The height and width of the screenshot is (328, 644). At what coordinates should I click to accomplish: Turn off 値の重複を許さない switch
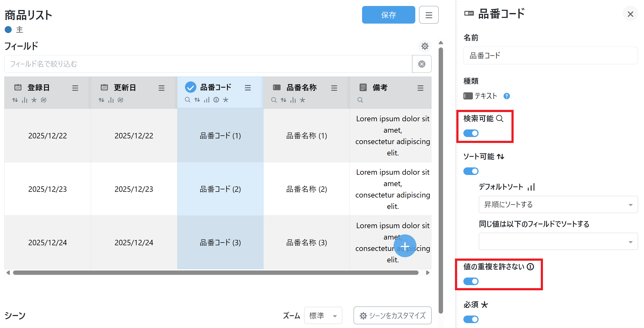(x=471, y=281)
